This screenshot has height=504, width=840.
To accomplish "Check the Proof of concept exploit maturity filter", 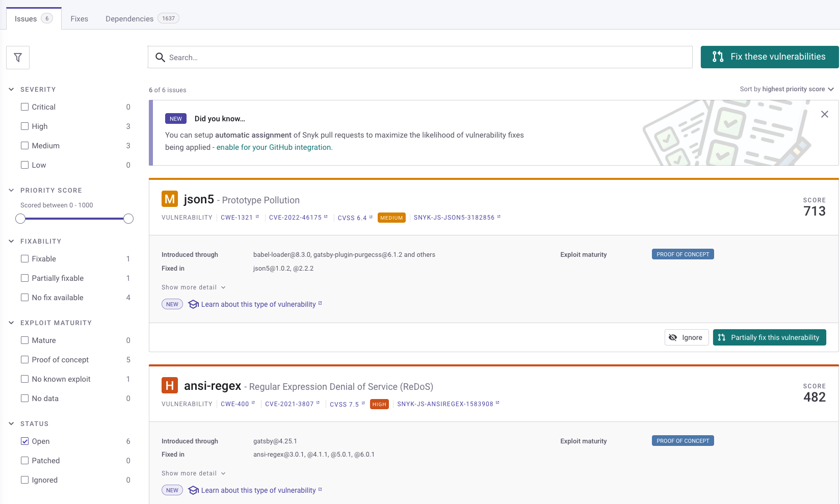I will coord(24,359).
